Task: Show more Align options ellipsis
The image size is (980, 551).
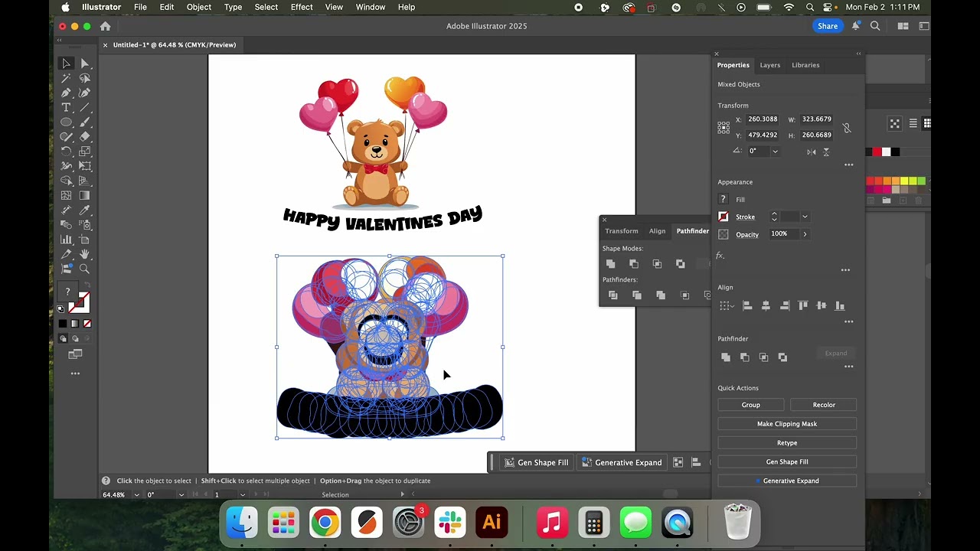Action: (848, 321)
